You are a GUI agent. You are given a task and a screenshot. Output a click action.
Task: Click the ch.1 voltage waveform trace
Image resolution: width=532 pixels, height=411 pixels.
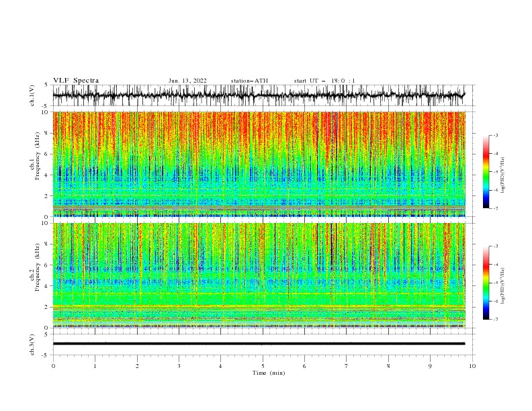pos(259,95)
